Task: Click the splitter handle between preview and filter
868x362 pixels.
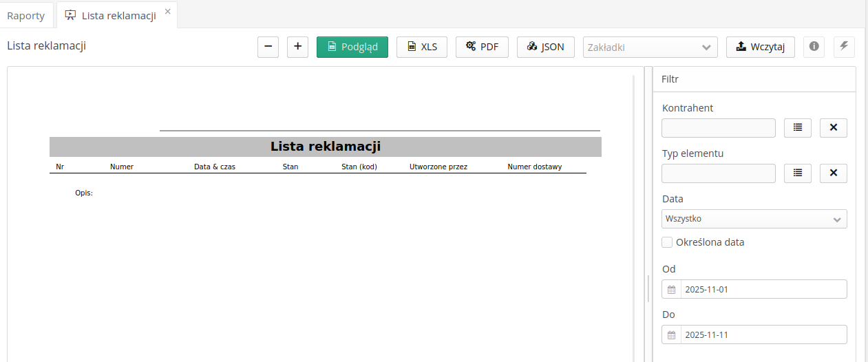Action: pos(648,289)
